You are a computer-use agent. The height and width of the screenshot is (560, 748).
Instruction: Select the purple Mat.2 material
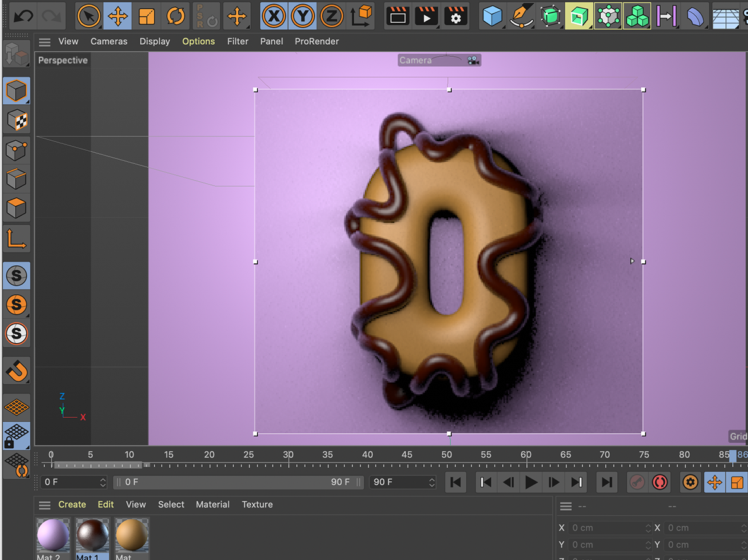(x=52, y=538)
